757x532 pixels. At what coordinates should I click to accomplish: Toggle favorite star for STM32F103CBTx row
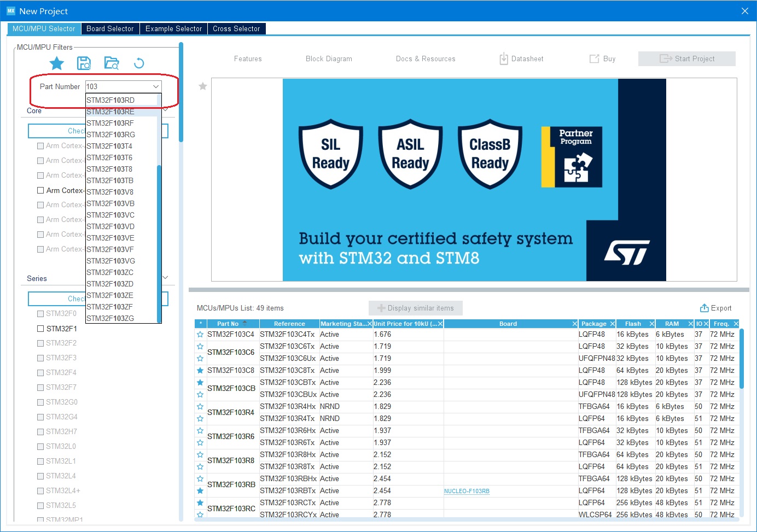200,383
